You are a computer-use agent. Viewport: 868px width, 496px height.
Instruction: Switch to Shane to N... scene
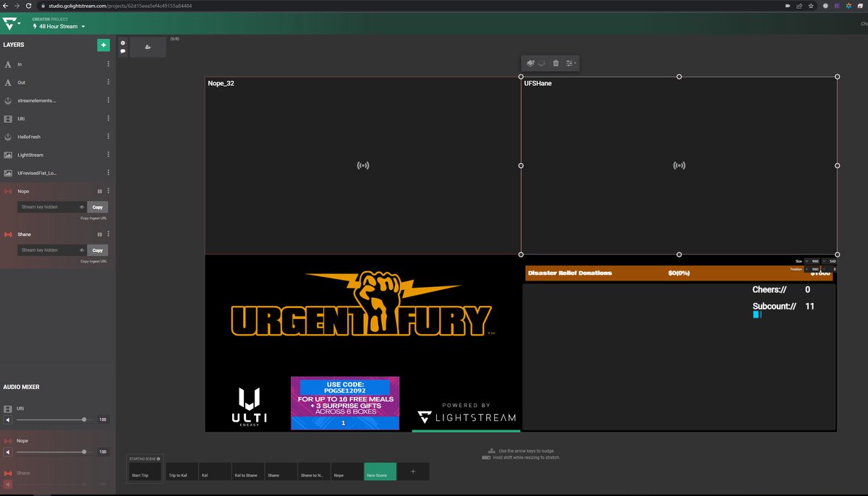[315, 471]
